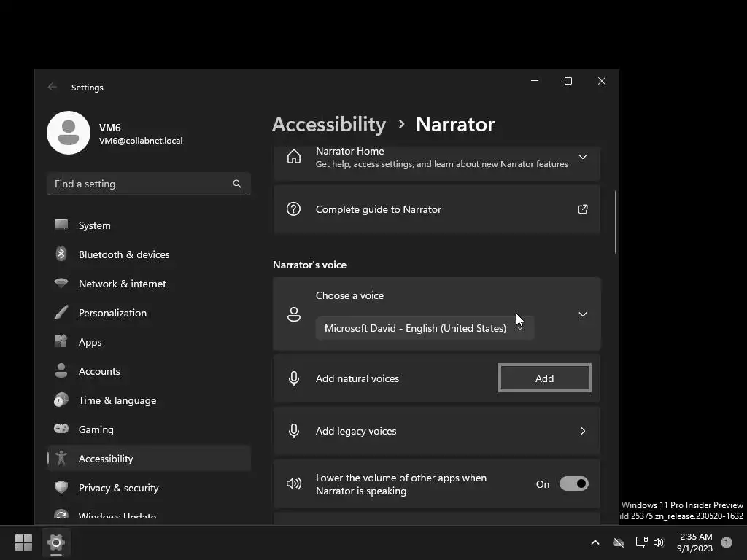Click the cloud sync tray icon

pos(619,542)
